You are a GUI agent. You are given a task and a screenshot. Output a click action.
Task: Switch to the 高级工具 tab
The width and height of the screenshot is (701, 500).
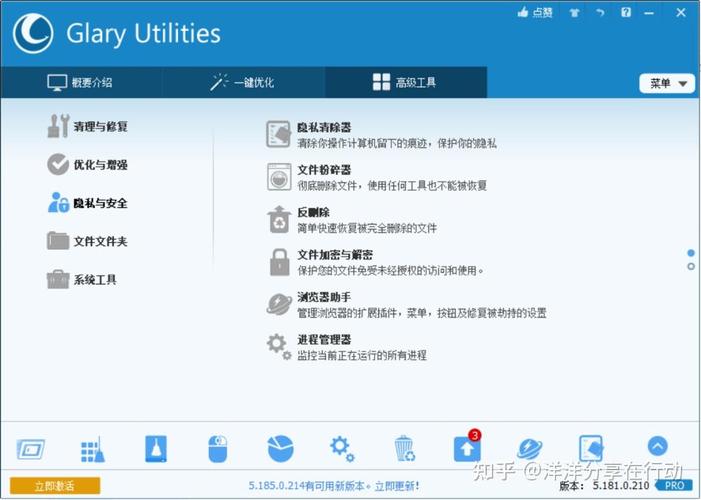coord(405,82)
